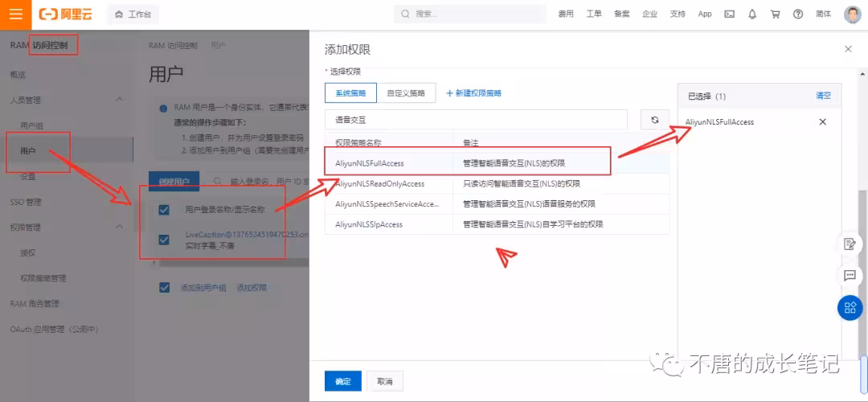Select the AliyunNLSSlpAccess policy row
The width and height of the screenshot is (868, 402).
[x=497, y=224]
